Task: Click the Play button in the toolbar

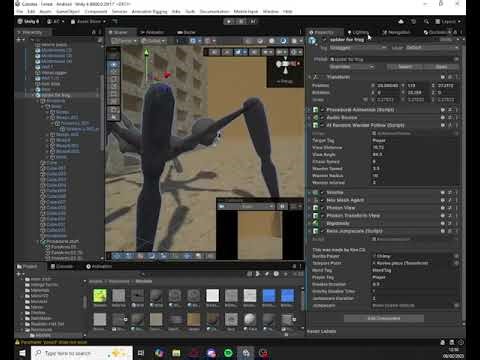Action: coord(229,21)
